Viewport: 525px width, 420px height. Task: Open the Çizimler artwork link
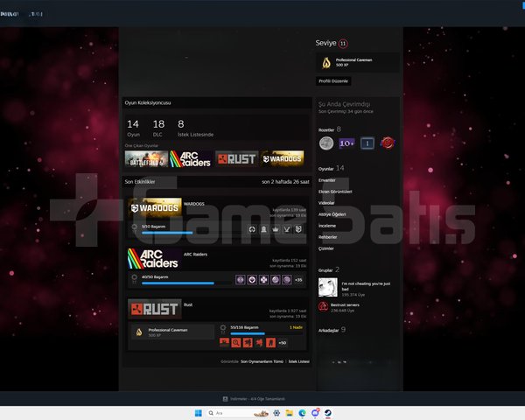pyautogui.click(x=326, y=248)
